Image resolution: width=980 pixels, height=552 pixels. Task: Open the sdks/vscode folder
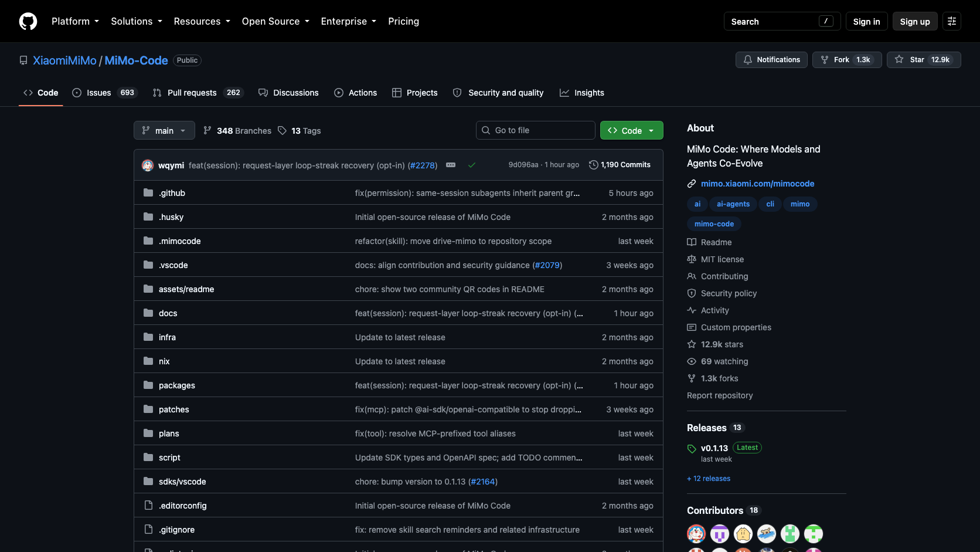click(182, 482)
